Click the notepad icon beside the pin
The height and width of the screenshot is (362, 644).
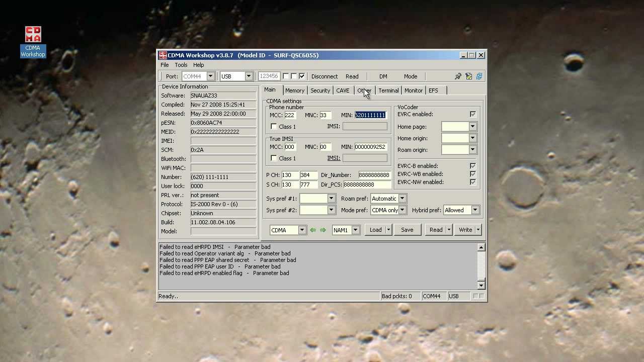click(468, 76)
